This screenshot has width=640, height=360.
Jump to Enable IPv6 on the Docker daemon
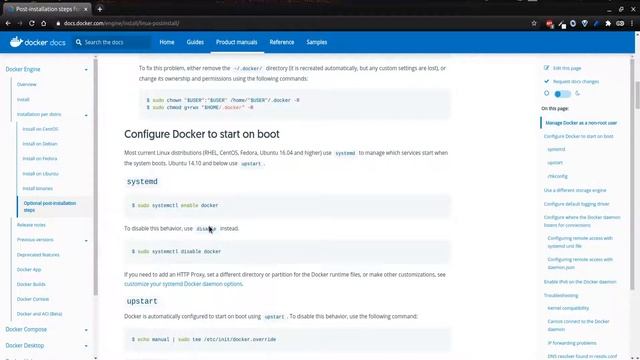pyautogui.click(x=580, y=282)
